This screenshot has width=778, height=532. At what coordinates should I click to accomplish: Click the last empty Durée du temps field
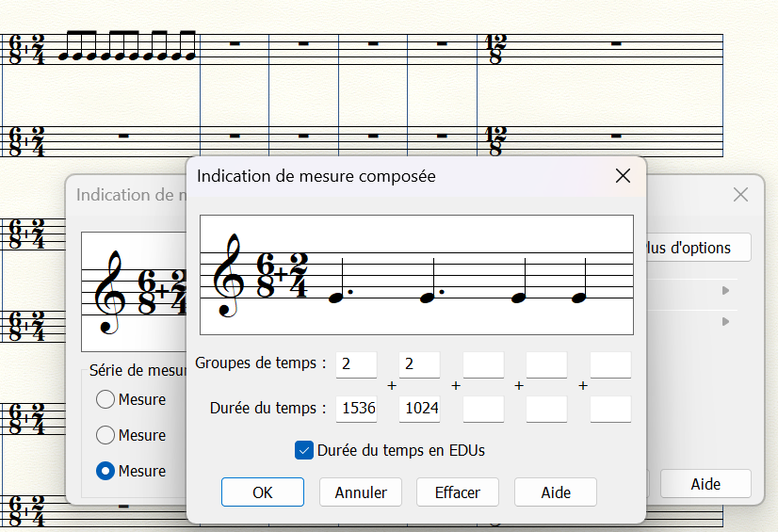click(x=610, y=409)
